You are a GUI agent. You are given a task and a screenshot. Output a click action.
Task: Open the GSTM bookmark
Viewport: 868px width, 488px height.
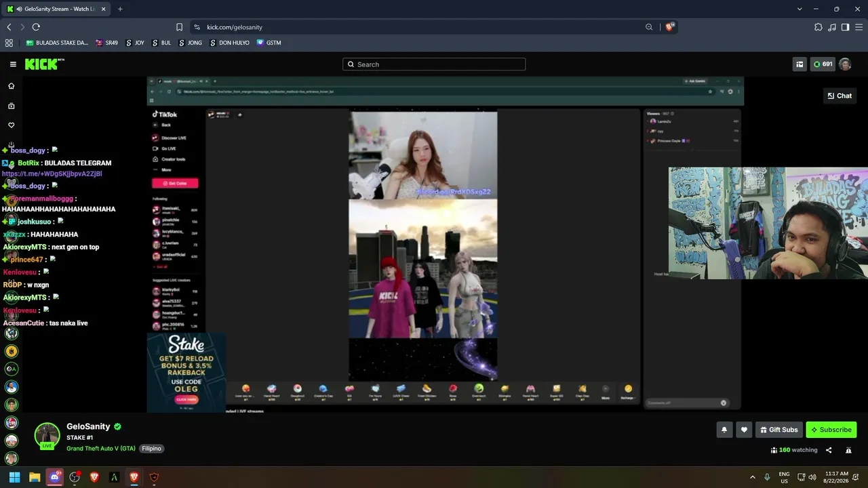coord(269,43)
